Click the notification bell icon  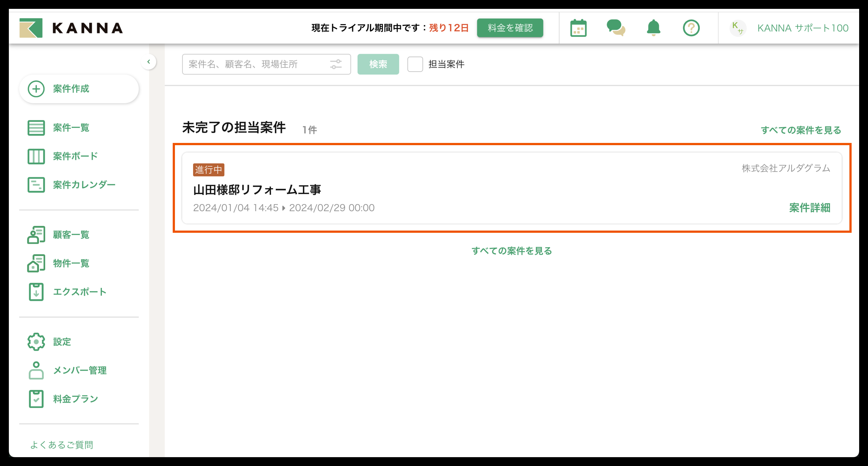[x=653, y=28]
